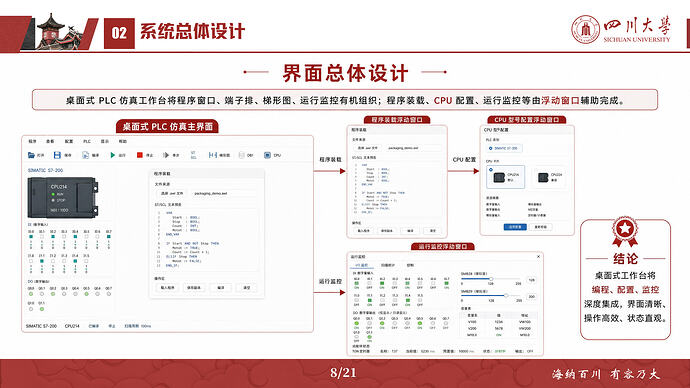Click the CPU214 PLC module image in main interface

pos(62,197)
